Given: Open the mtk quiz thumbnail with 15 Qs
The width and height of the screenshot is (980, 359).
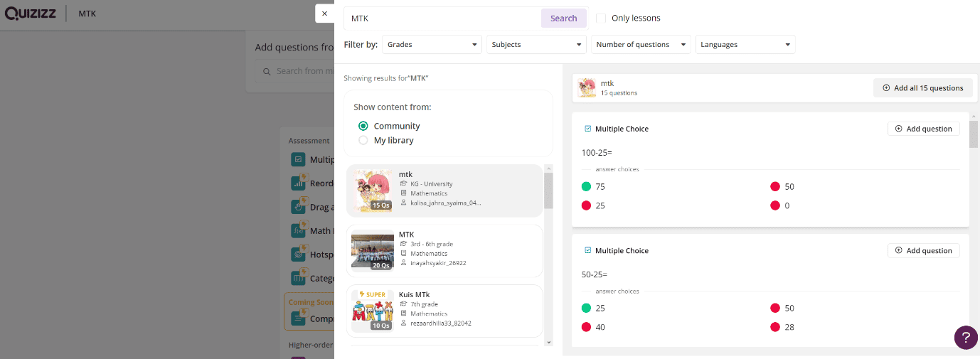Looking at the screenshot, I should pyautogui.click(x=373, y=191).
